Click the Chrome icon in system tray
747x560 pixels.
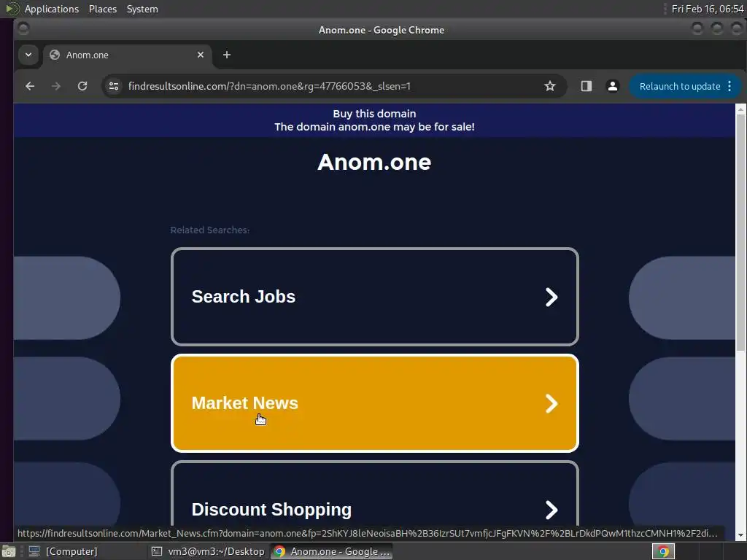[663, 551]
